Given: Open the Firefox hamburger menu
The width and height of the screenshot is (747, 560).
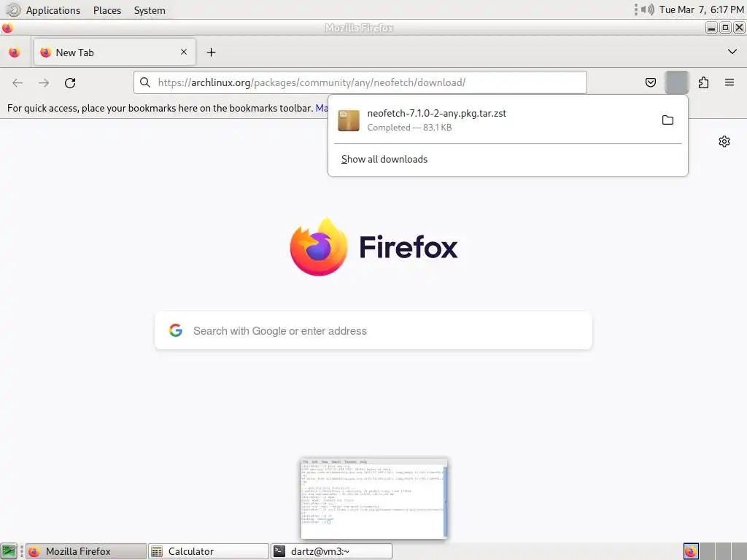Looking at the screenshot, I should pos(729,82).
